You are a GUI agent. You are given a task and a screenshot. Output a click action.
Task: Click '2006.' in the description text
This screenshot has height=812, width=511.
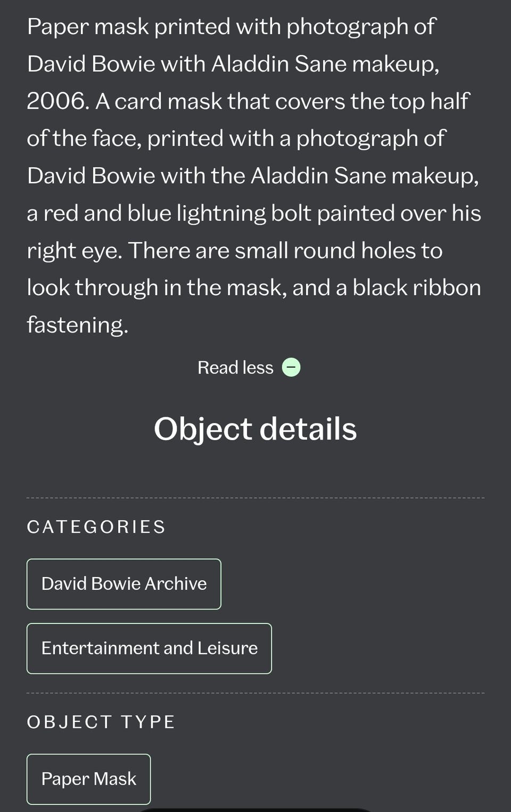[57, 101]
